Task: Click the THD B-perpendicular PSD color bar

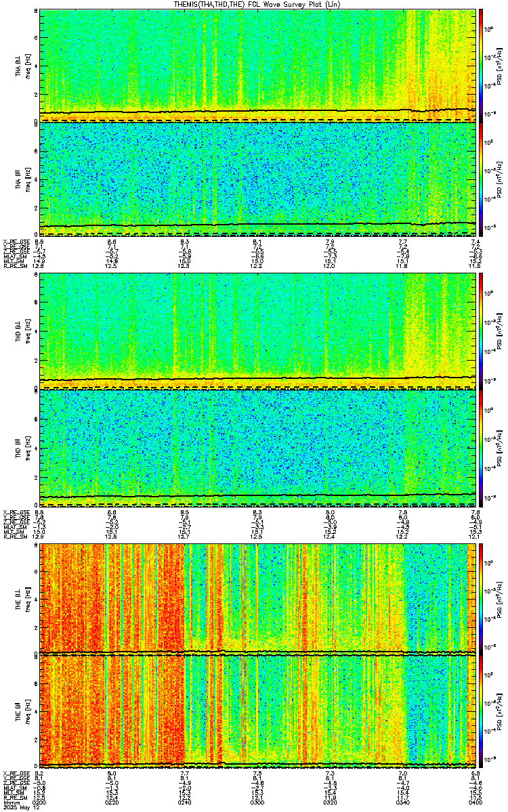Action: [481, 331]
